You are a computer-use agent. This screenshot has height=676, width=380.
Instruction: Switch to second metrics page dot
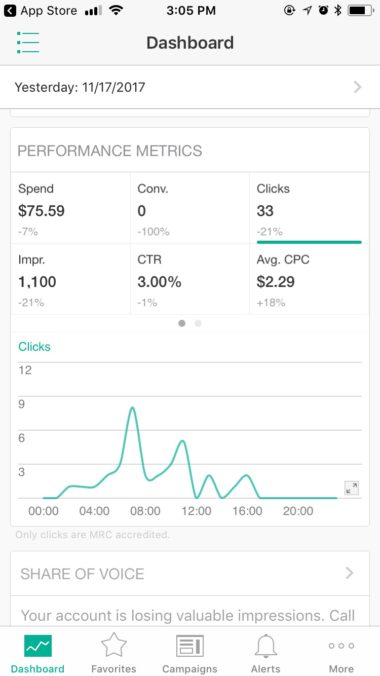coord(198,323)
